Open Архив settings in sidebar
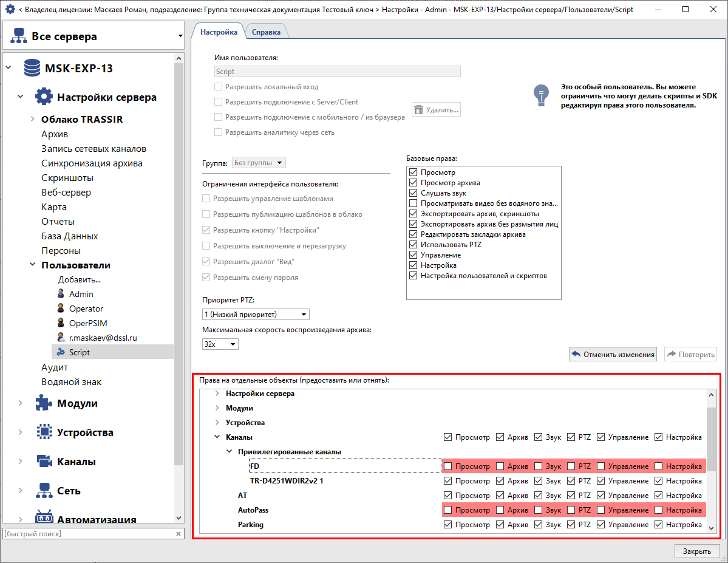Viewport: 728px width, 563px height. 55,134
